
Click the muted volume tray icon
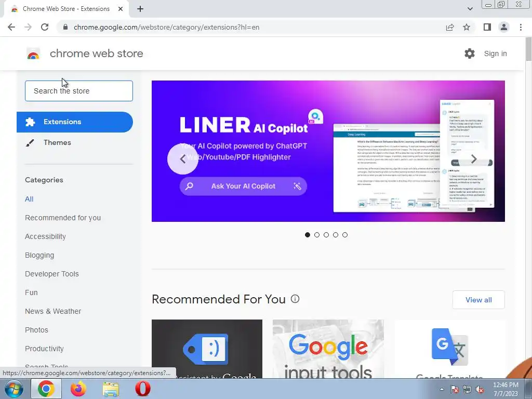[480, 389]
